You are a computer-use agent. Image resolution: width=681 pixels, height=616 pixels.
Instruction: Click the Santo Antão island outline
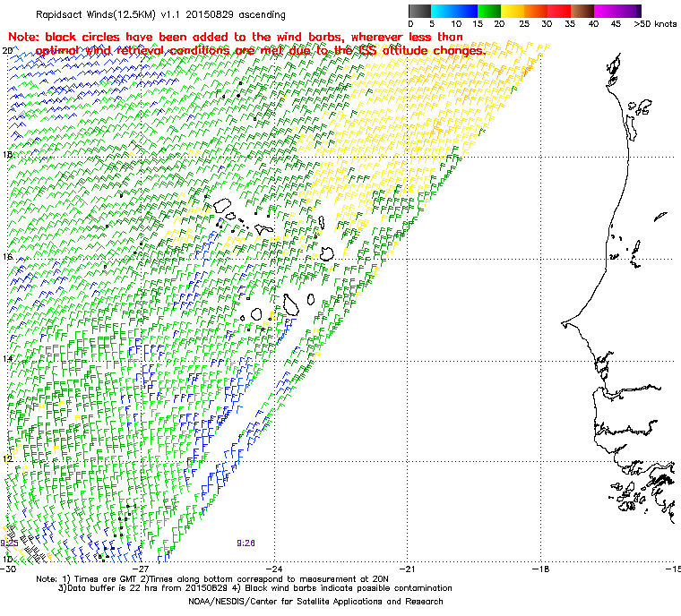222,205
